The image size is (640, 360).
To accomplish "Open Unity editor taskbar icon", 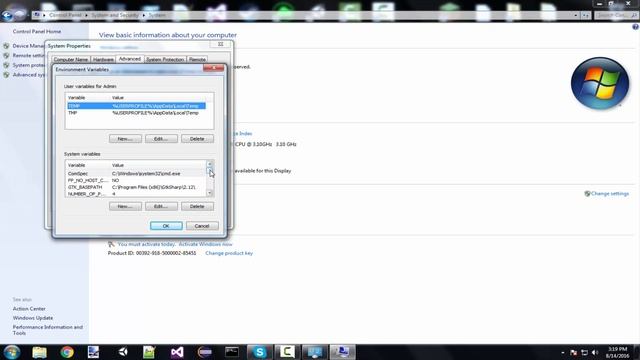I will (123, 352).
